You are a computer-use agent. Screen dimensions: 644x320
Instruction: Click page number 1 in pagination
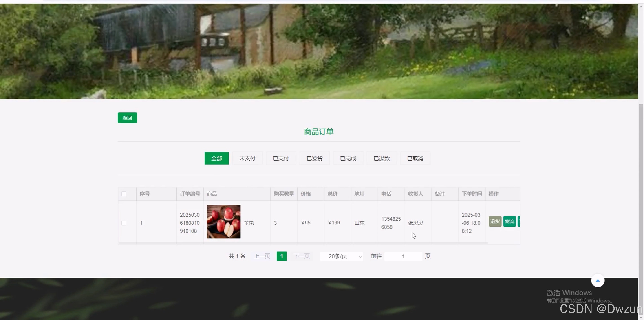click(282, 256)
